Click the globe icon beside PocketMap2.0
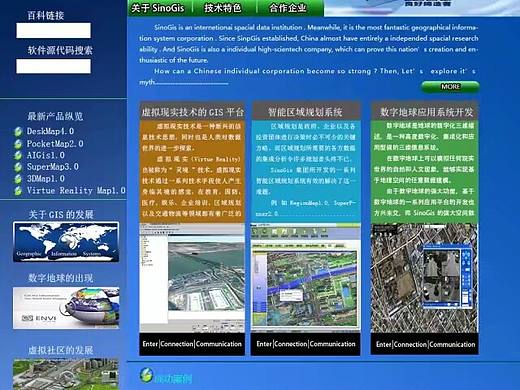Screen dimensions: 520x390 pyautogui.click(x=18, y=144)
